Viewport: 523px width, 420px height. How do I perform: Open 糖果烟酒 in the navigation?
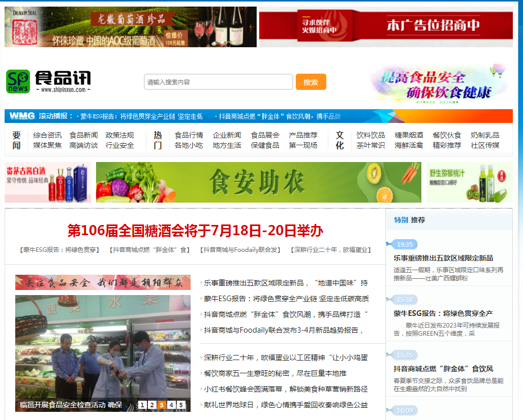click(x=409, y=135)
